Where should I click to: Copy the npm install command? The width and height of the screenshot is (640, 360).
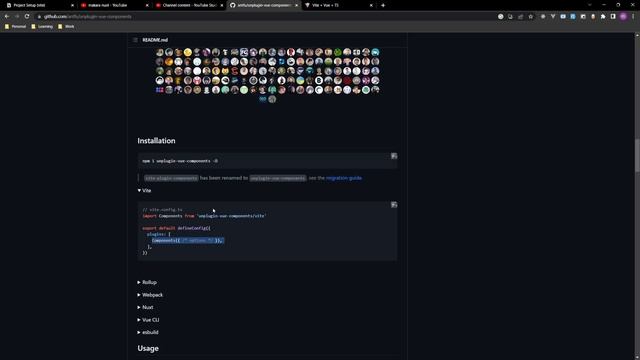pos(394,156)
